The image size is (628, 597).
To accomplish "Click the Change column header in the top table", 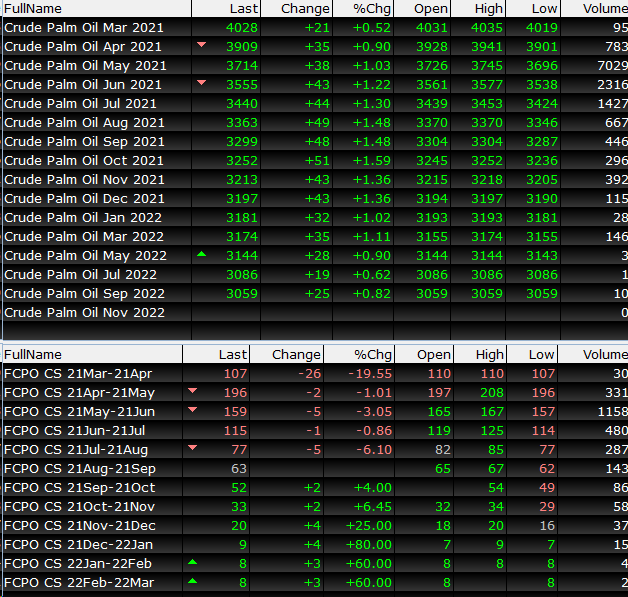I will 297,8.
